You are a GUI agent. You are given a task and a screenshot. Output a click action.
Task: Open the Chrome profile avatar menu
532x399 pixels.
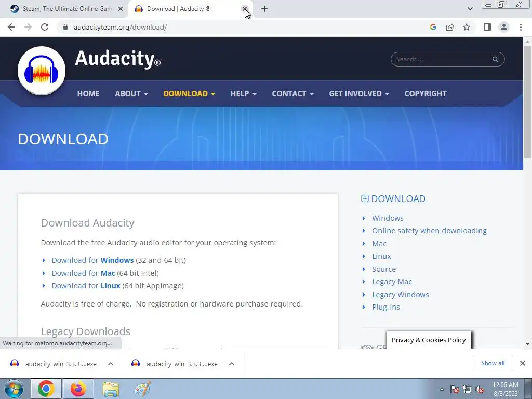504,27
